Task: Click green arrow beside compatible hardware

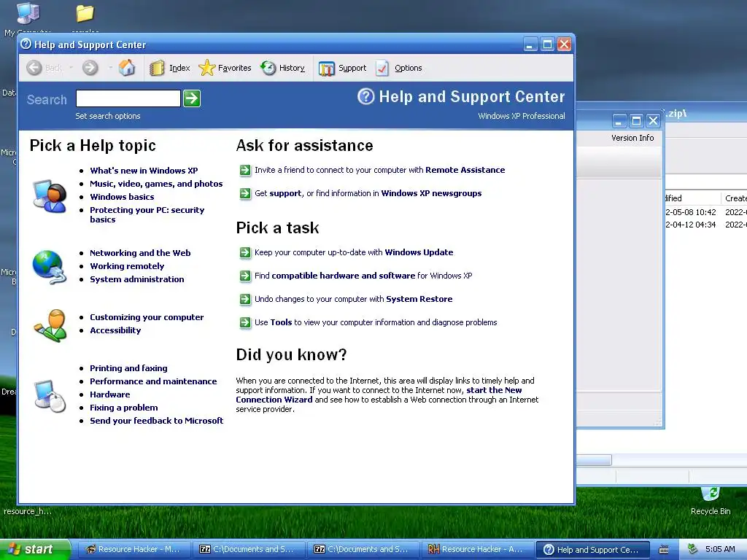Action: pyautogui.click(x=245, y=276)
